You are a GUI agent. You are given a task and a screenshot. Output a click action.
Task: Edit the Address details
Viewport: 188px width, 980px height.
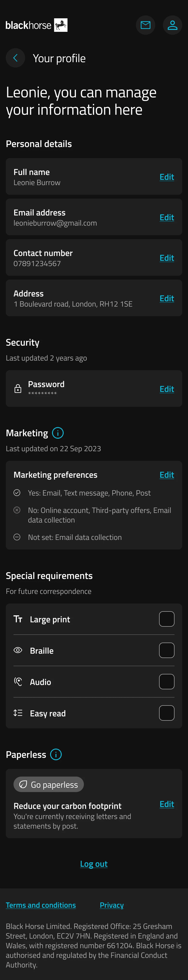(x=167, y=298)
